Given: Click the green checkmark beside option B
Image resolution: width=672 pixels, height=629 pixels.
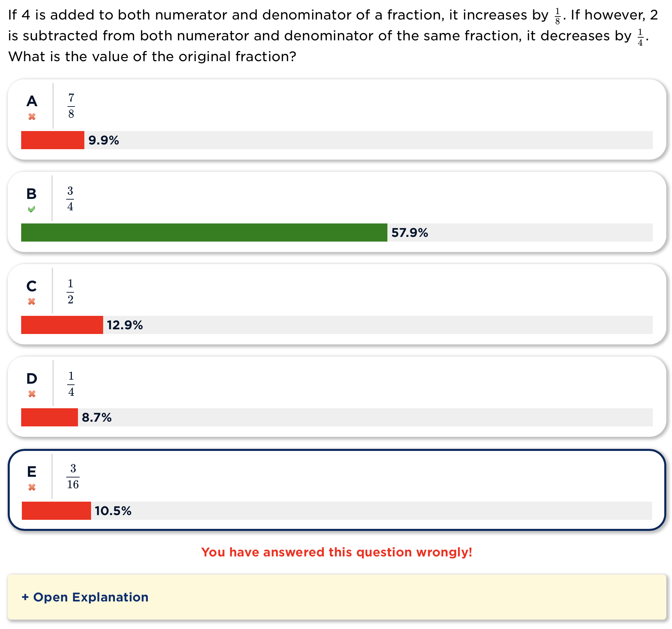Looking at the screenshot, I should 32,209.
